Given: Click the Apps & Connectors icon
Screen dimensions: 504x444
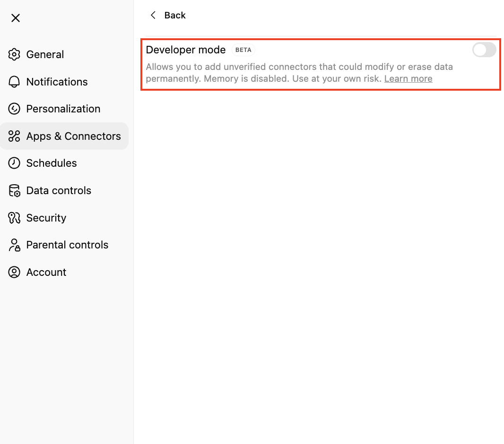Looking at the screenshot, I should click(x=14, y=136).
